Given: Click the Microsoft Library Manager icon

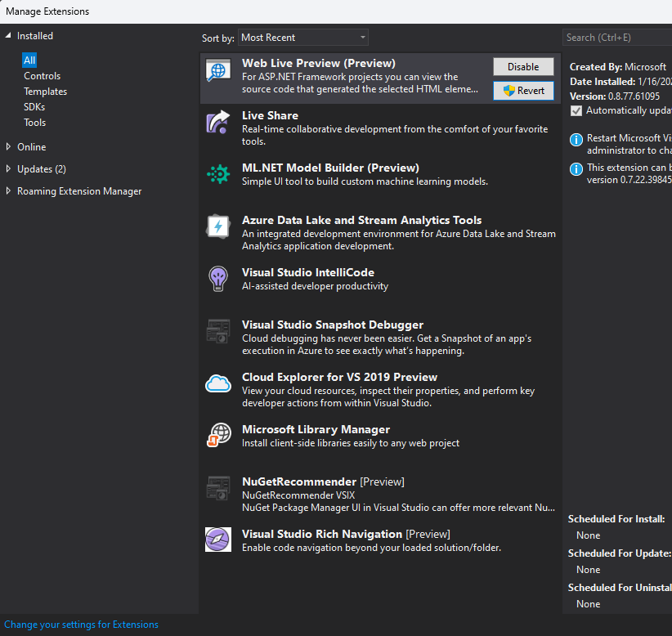Looking at the screenshot, I should coord(219,435).
